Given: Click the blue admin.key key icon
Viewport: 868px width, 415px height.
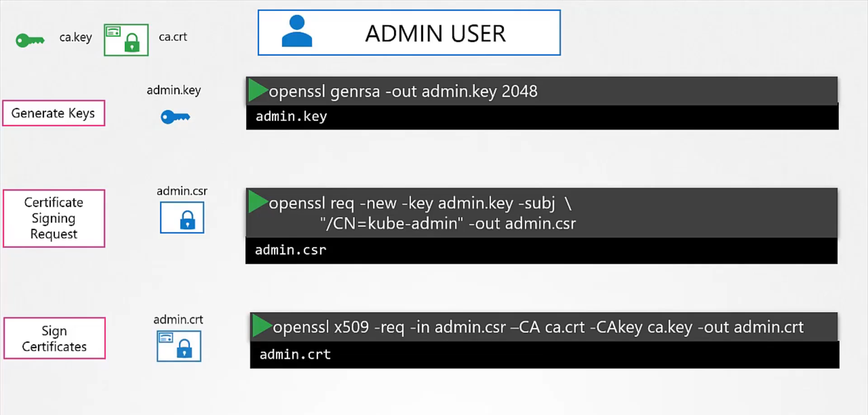Looking at the screenshot, I should [x=175, y=117].
